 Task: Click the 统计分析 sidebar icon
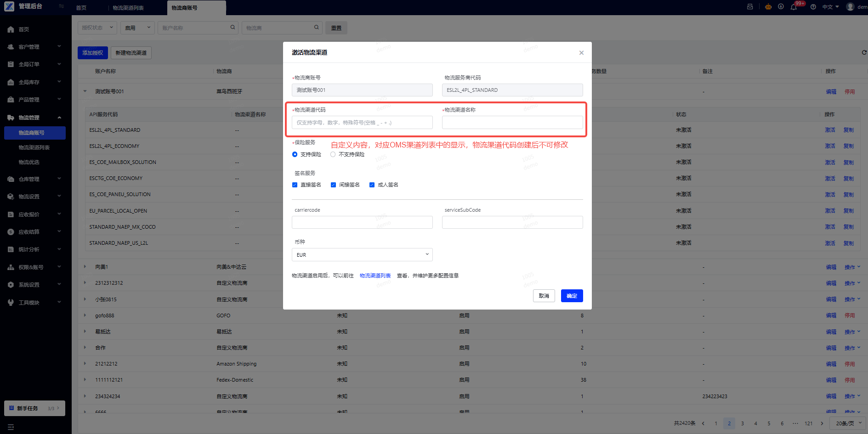pyautogui.click(x=11, y=249)
